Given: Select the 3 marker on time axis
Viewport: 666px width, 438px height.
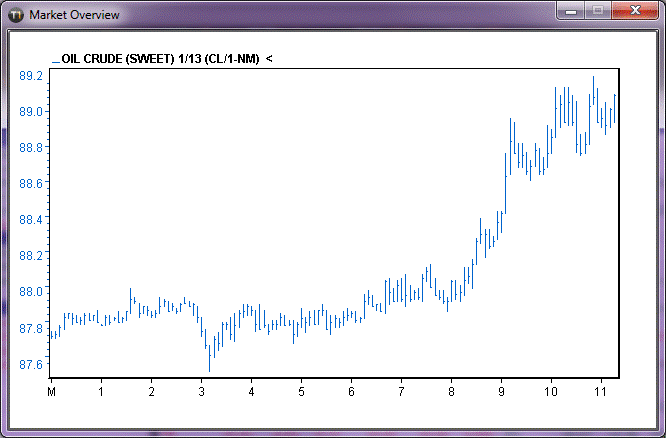Looking at the screenshot, I should click(201, 391).
